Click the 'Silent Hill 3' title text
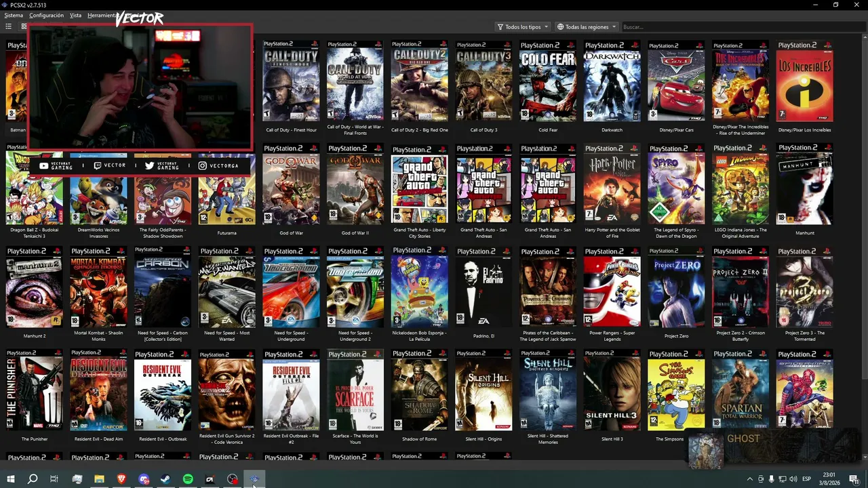 tap(612, 439)
